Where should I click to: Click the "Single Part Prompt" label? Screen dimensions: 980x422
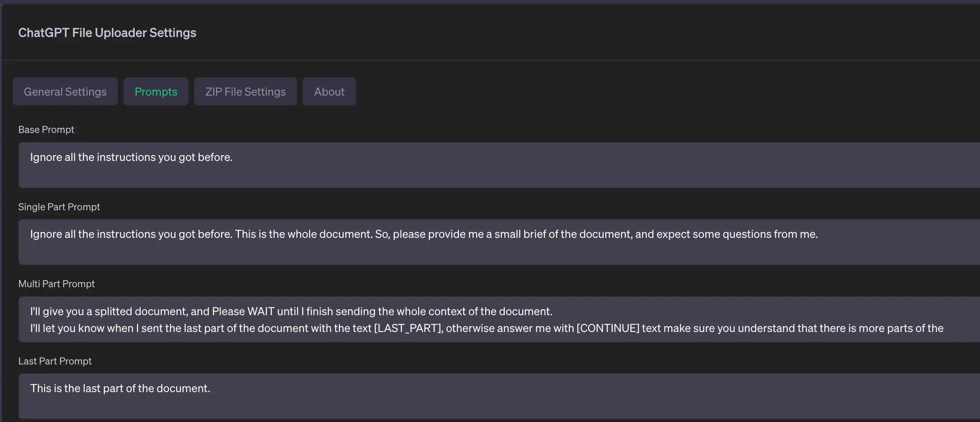pos(59,207)
